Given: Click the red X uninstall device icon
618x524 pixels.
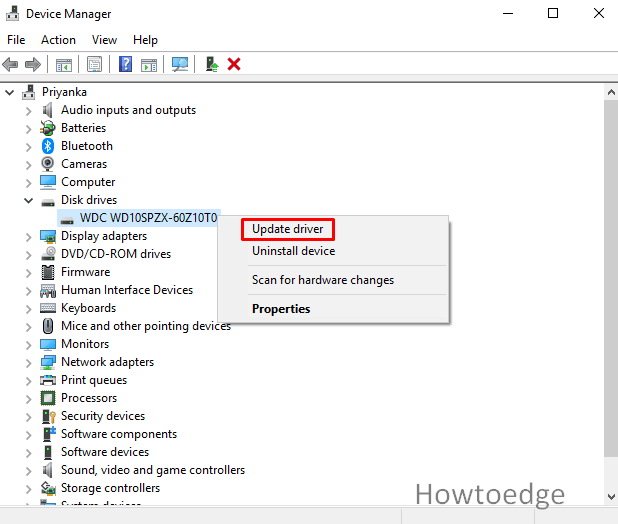Looking at the screenshot, I should point(234,64).
